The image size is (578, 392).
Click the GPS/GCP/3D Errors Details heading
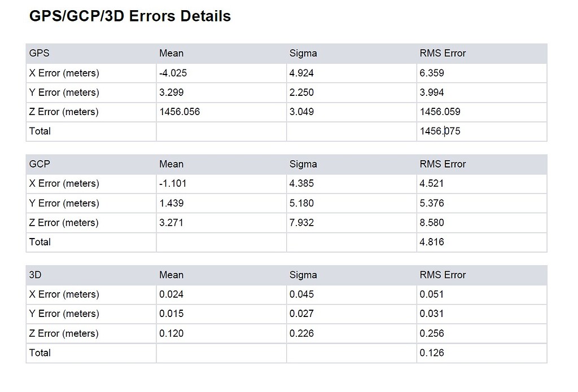click(x=130, y=16)
